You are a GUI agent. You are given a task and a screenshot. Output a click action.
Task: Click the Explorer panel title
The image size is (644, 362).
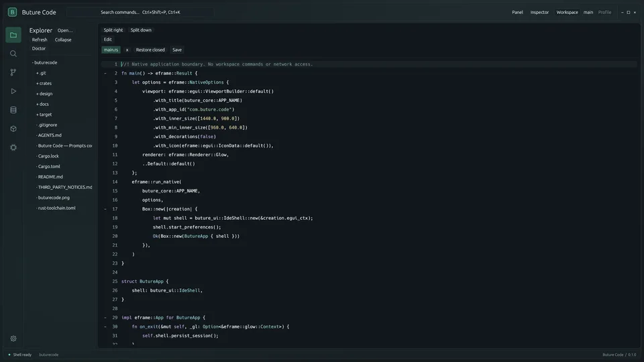(x=41, y=30)
